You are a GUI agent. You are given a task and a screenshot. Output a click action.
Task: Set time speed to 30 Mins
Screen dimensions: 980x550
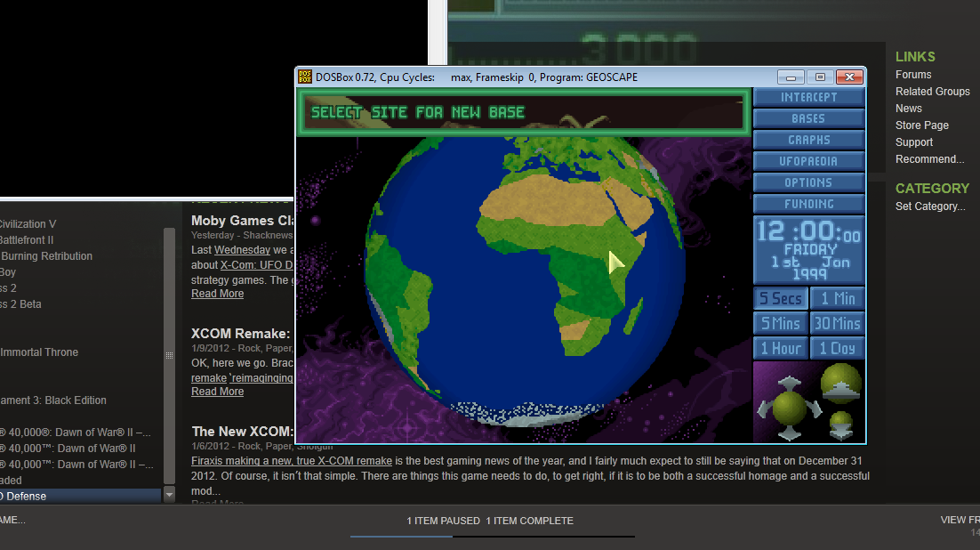tap(838, 323)
